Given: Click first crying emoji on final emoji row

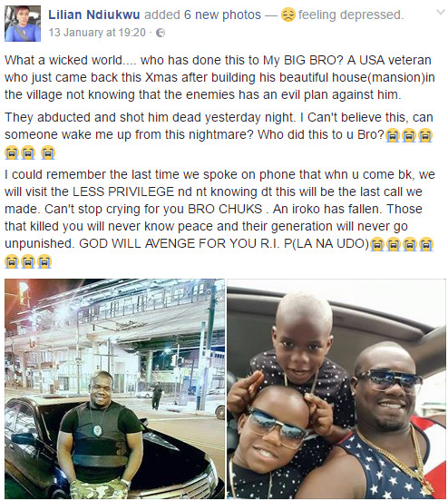Looking at the screenshot, I should pos(12,261).
